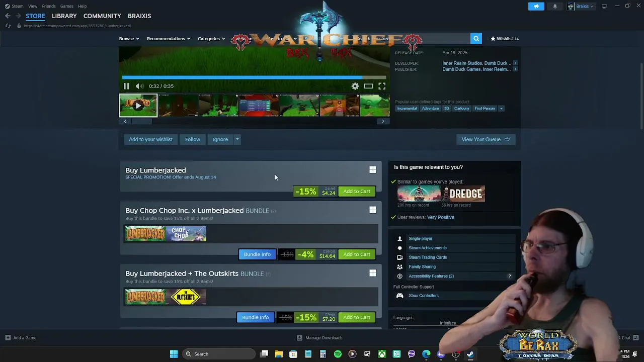Follow the Lumberjacked game
Viewport: 644px width, 362px height.
point(192,139)
